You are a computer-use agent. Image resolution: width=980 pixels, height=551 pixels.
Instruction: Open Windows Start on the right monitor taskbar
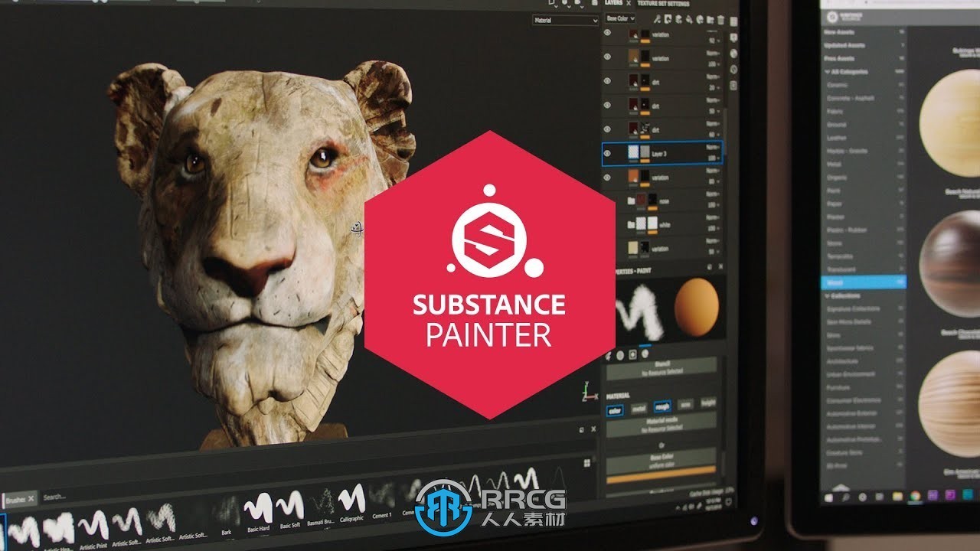[x=828, y=497]
